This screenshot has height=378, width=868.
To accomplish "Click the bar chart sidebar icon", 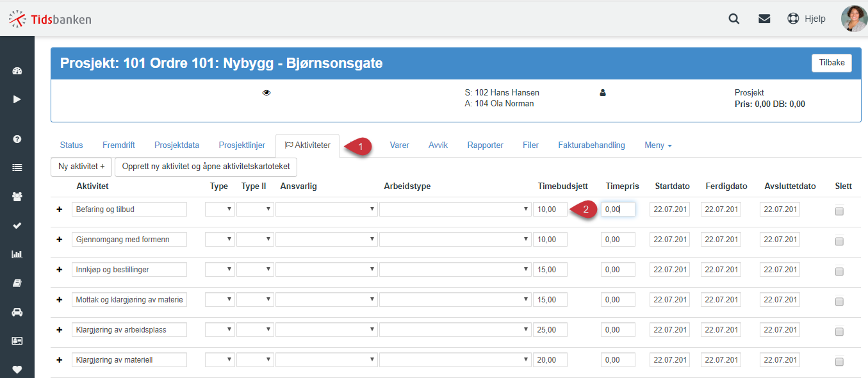I will [17, 254].
